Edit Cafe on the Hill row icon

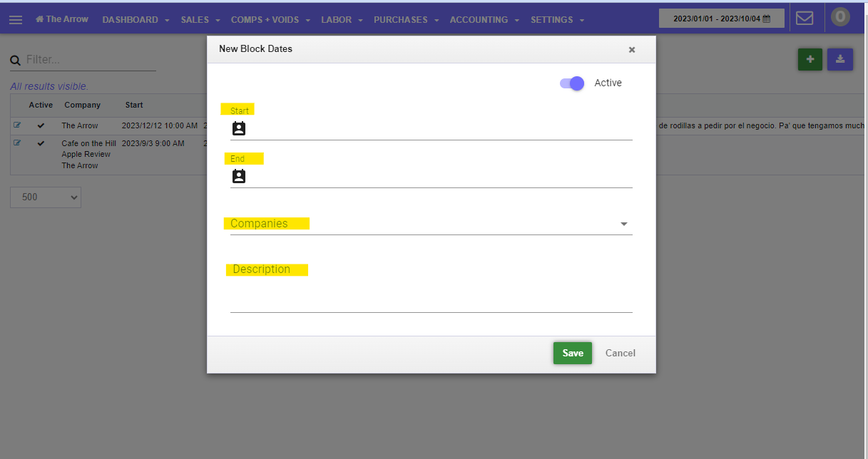pos(18,143)
